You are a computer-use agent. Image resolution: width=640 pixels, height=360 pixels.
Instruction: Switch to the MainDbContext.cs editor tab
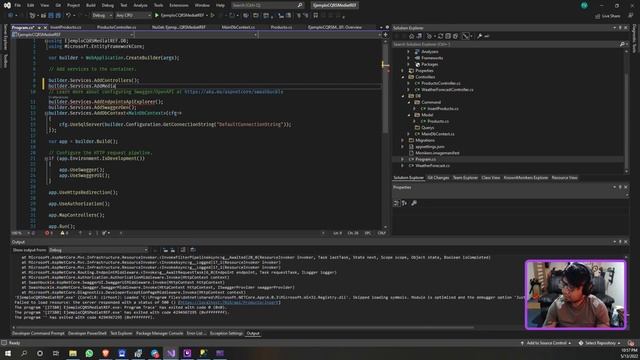(238, 27)
